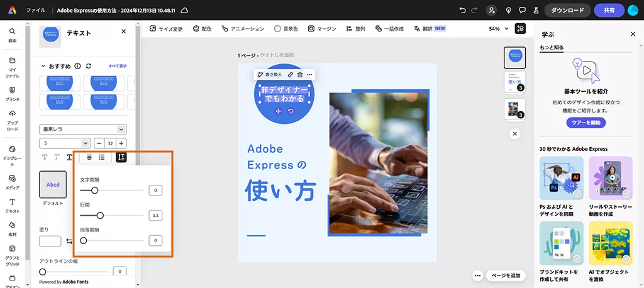
Task: Open 整列 alignment option
Action: 356,29
